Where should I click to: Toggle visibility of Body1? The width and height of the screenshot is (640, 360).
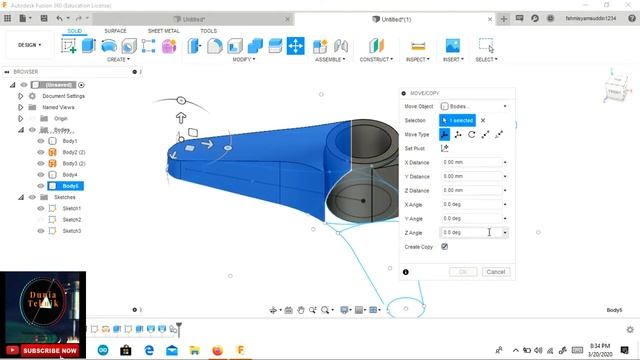40,141
